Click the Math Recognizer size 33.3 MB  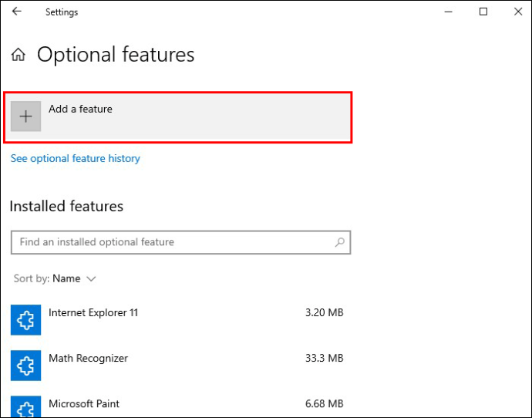(324, 358)
